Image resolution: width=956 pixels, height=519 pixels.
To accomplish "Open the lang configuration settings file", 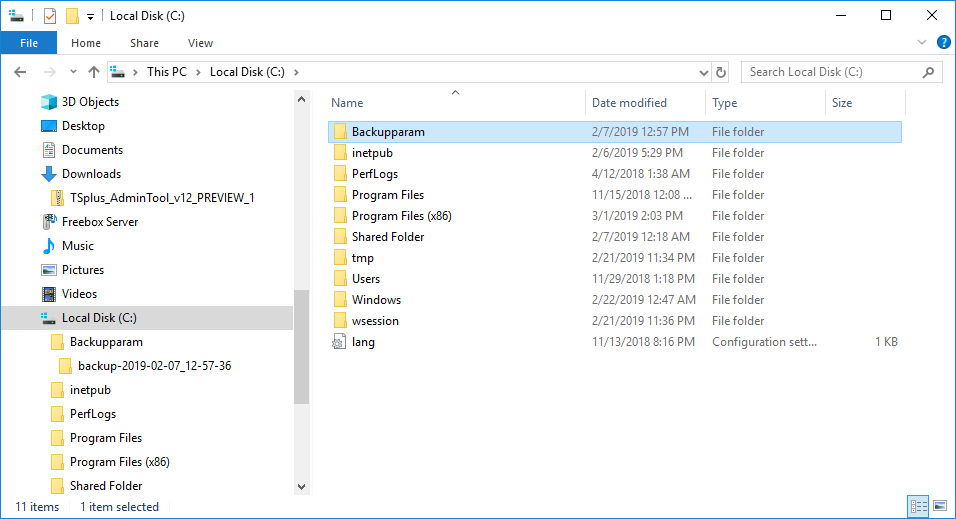I will click(x=362, y=342).
